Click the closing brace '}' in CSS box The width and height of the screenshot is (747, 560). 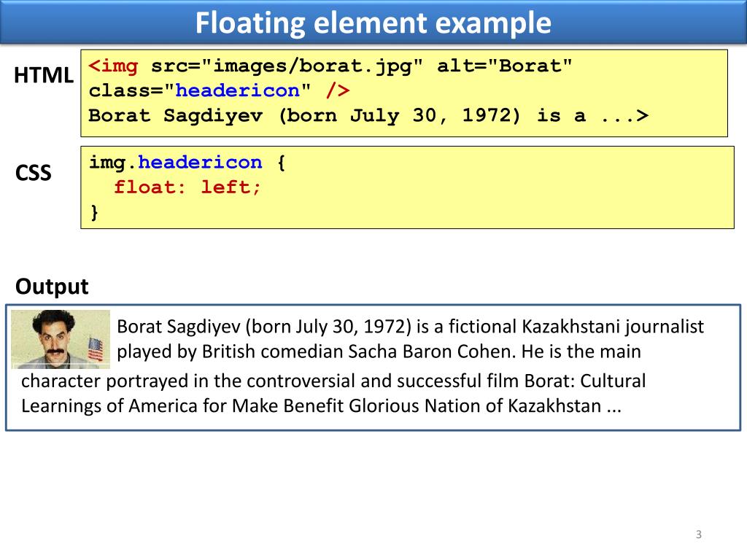click(x=94, y=212)
